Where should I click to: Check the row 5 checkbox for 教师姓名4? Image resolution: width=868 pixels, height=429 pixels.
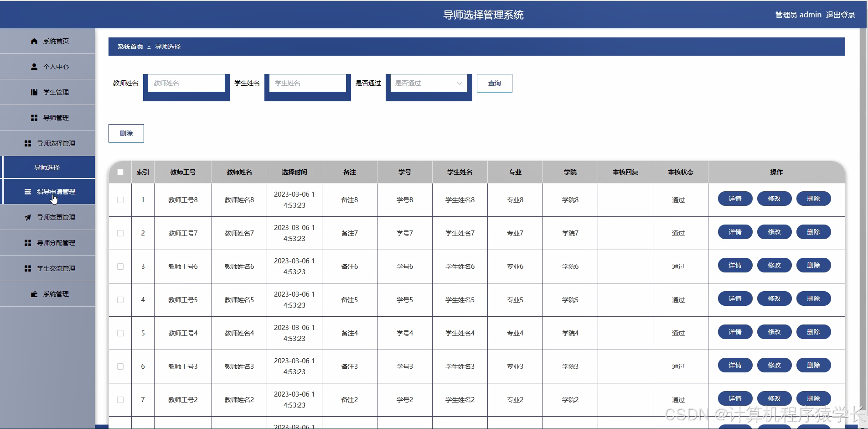[120, 333]
